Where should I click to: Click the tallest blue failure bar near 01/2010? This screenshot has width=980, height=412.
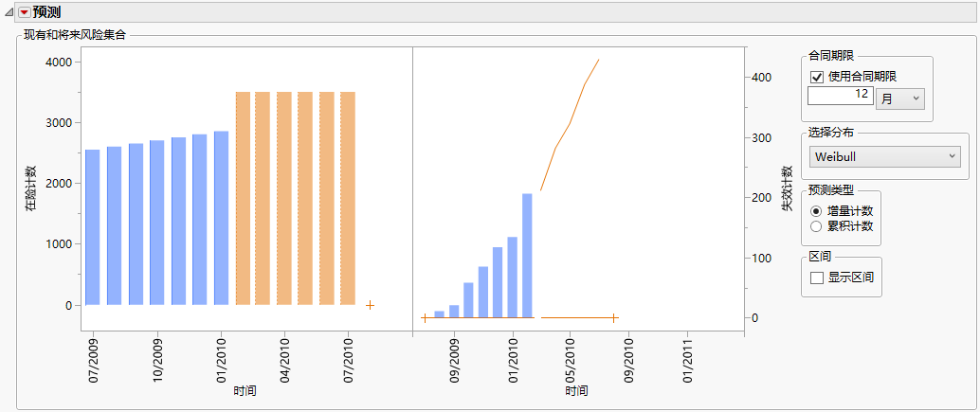click(527, 256)
